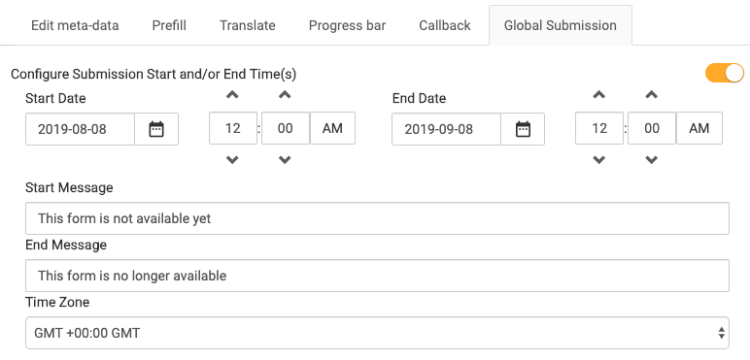Decrease the Start Date minutes value
Image resolution: width=750 pixels, height=360 pixels.
[x=285, y=161]
